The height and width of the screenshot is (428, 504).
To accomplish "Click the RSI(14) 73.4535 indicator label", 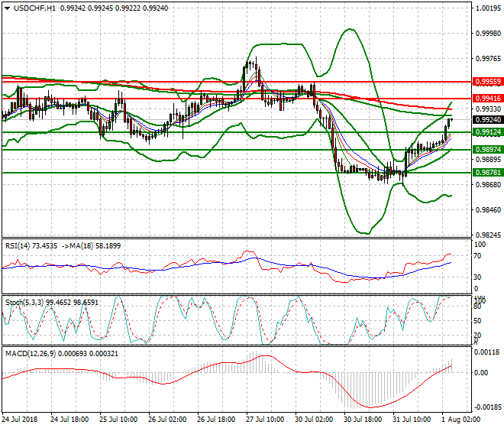I will point(31,246).
